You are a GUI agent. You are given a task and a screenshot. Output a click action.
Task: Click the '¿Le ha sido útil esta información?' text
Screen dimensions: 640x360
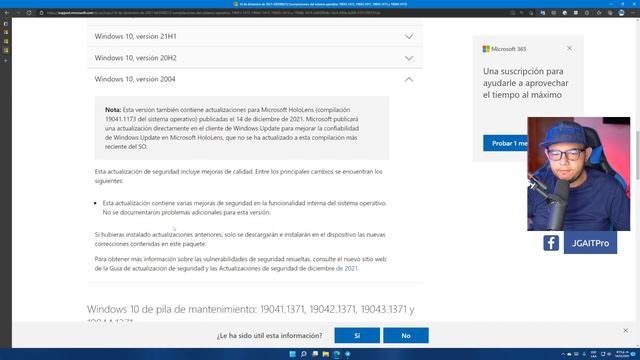click(269, 336)
